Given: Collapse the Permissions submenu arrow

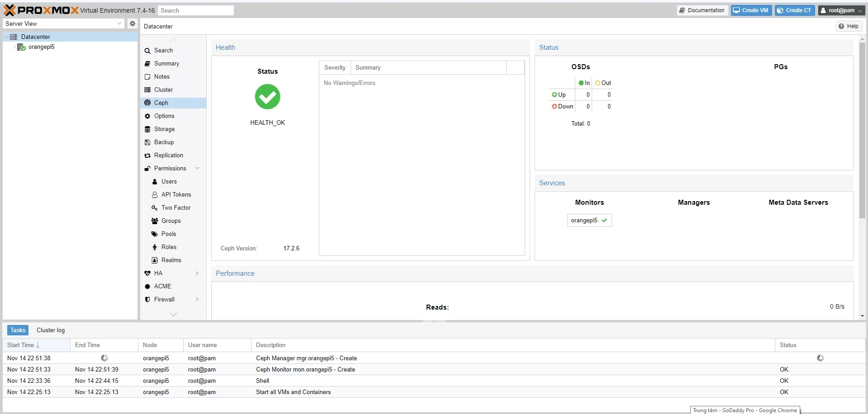Looking at the screenshot, I should (x=198, y=169).
